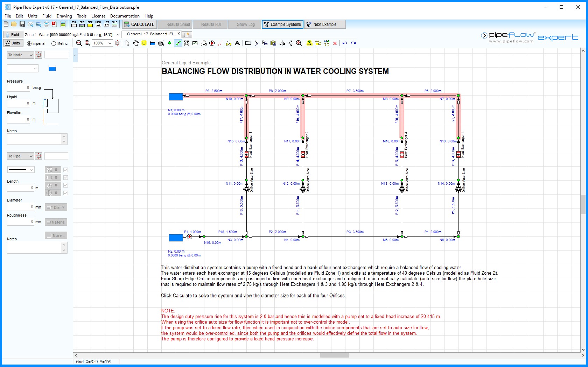Zoom out with minus magnifier
This screenshot has height=367, width=588.
click(79, 43)
